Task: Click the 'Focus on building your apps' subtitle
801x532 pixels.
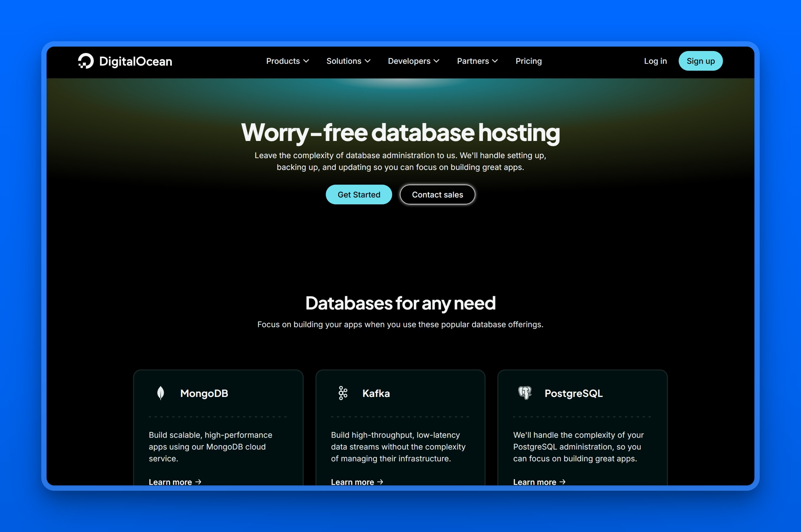Action: click(x=400, y=324)
